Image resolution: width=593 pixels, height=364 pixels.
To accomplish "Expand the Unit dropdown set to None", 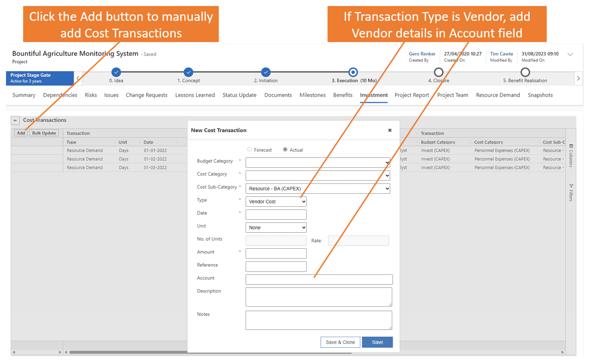I will 276,228.
